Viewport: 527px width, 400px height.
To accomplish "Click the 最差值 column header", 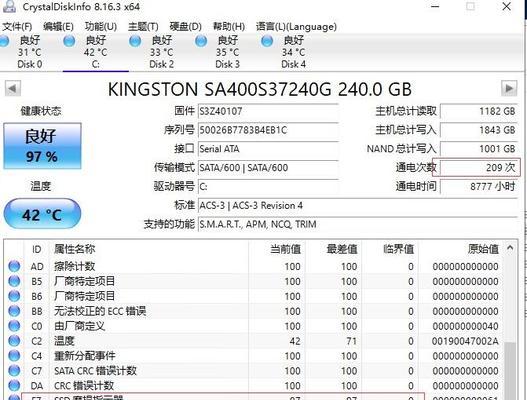I will point(333,249).
